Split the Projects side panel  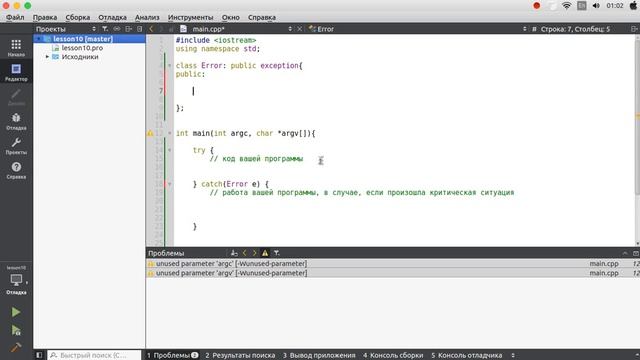(128, 29)
